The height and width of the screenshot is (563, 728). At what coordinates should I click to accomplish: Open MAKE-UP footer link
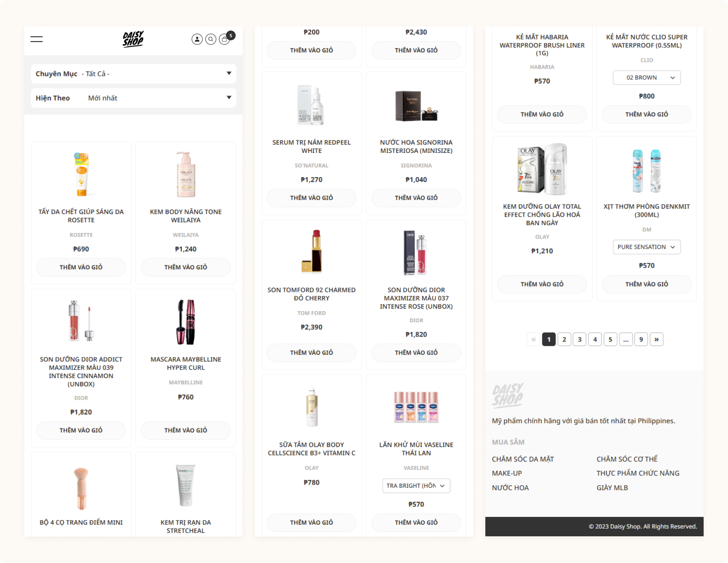click(x=507, y=473)
